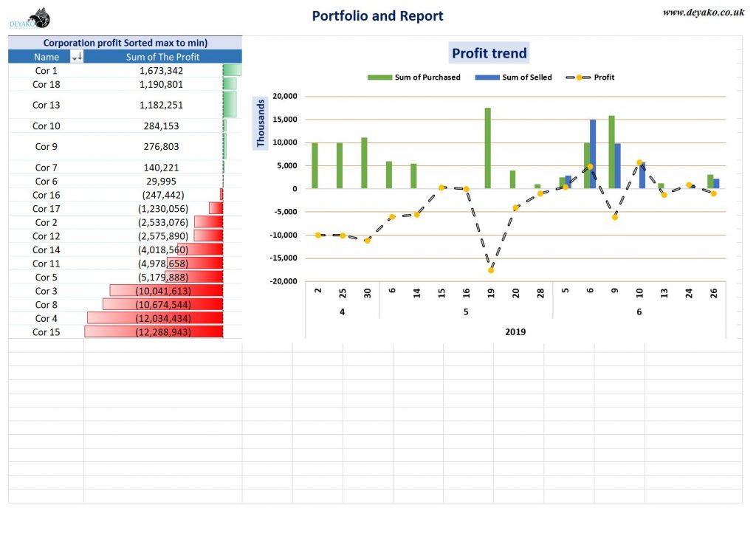Select the tallest green bar above label 19

point(488,148)
